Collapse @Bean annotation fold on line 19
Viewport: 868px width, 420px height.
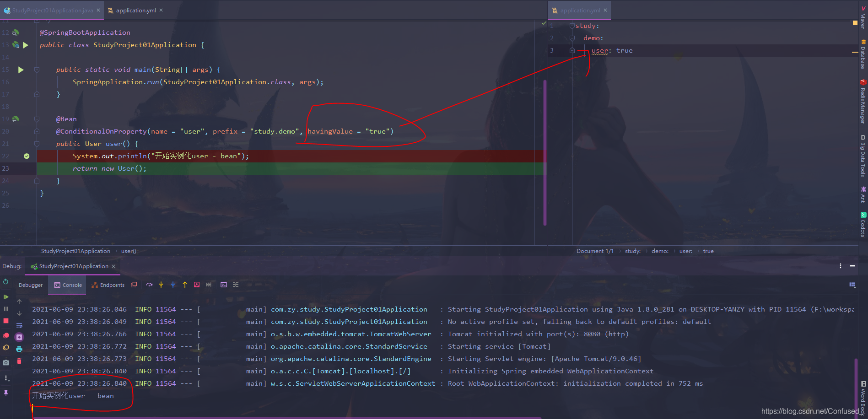37,119
